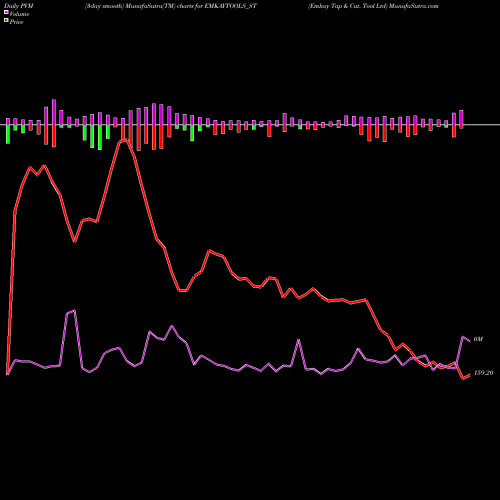Viewport: 500px width, 500px height.
Task: Click the 'Emkay Tap & Cut. Tool Ltd' header text
Action: coord(348,6)
